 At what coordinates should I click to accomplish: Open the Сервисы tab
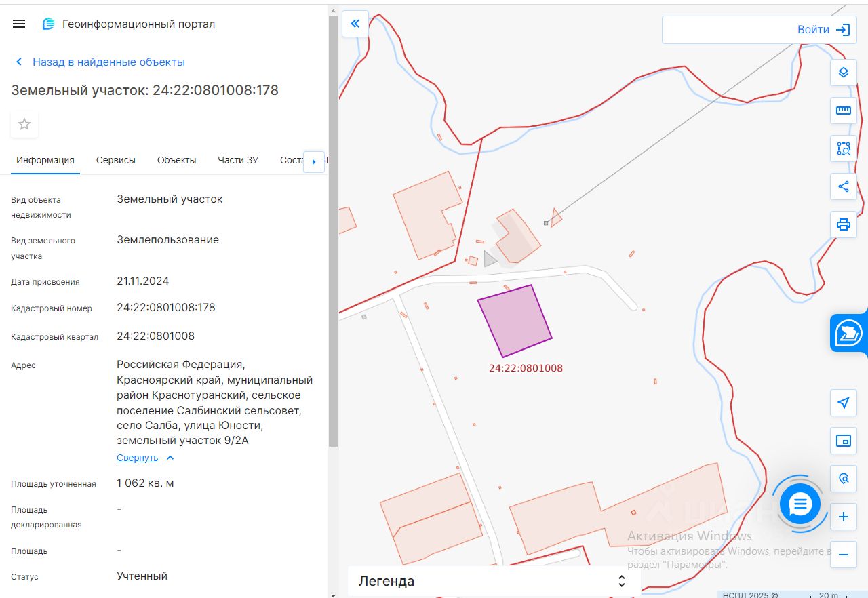116,161
